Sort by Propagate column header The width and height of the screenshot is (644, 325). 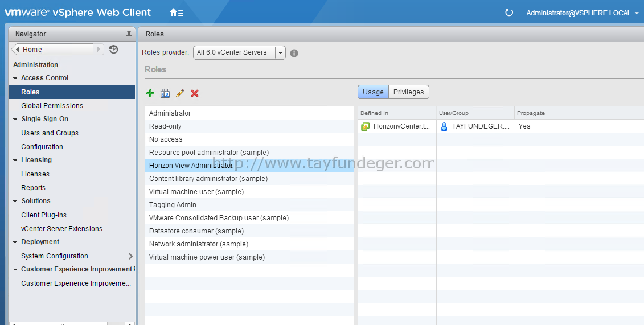point(579,113)
